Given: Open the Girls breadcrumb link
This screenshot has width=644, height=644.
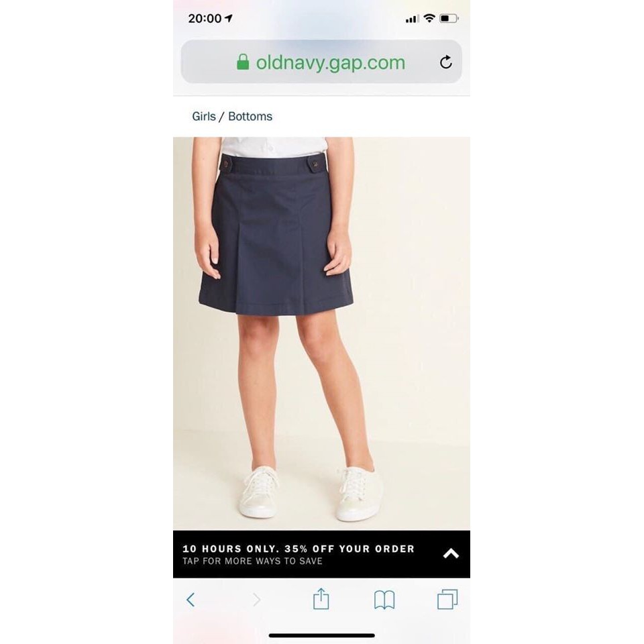Looking at the screenshot, I should click(204, 116).
